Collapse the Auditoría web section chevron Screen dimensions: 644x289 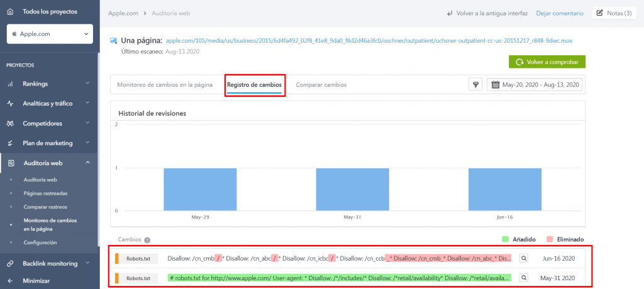(x=87, y=163)
